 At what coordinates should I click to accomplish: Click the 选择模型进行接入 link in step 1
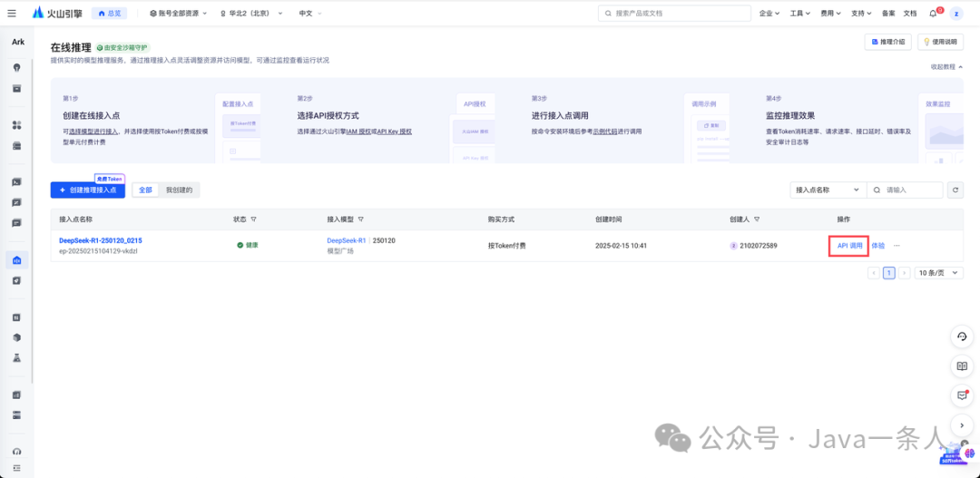pos(93,132)
